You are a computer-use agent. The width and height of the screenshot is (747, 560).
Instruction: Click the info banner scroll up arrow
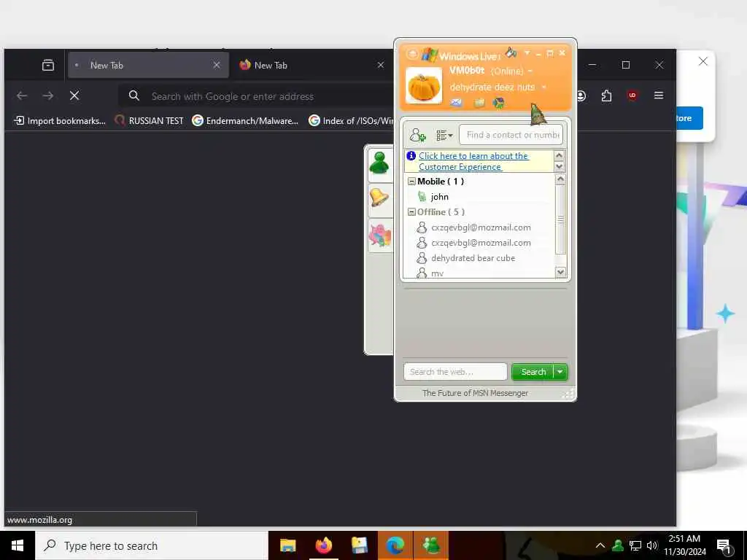click(560, 156)
